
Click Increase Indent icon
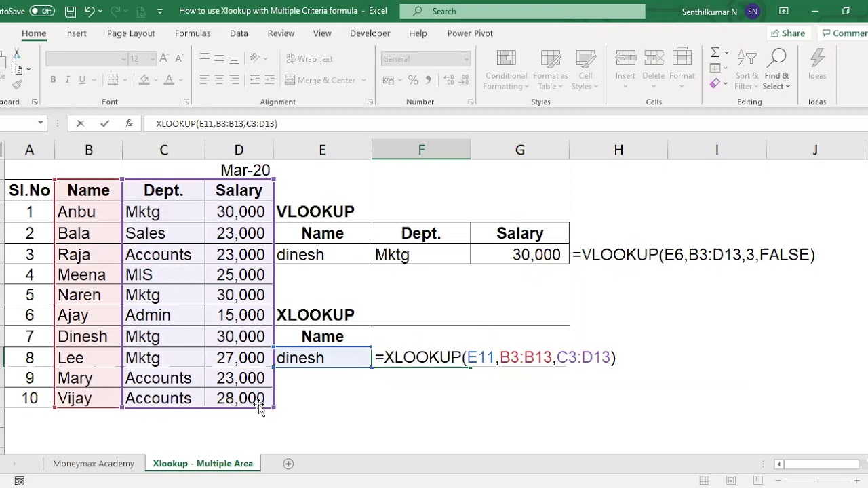269,80
